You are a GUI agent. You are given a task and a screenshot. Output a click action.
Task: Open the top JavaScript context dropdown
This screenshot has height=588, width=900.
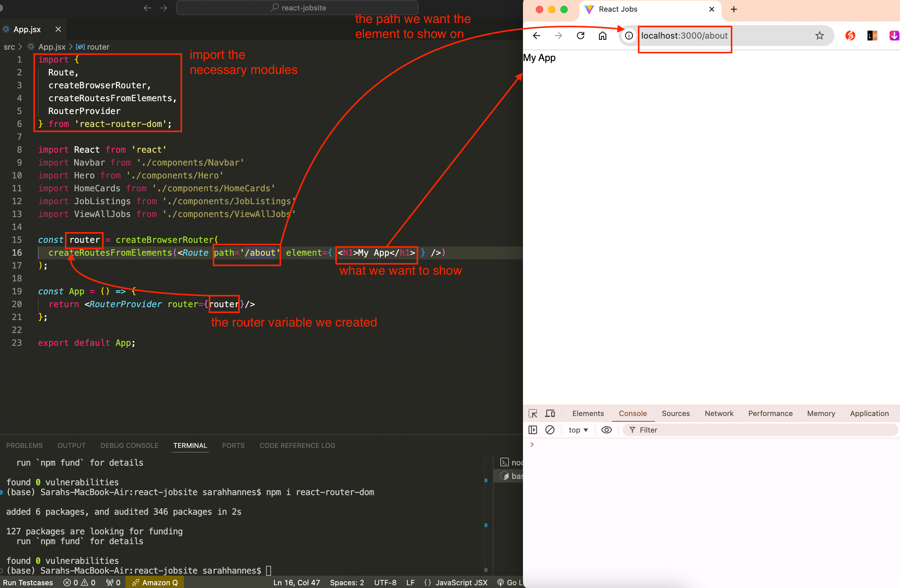[578, 430]
